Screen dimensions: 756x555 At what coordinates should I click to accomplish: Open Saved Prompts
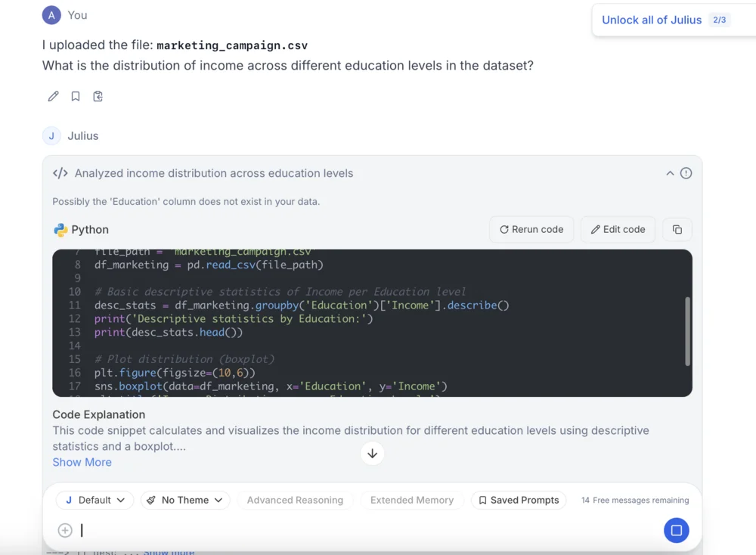point(518,500)
